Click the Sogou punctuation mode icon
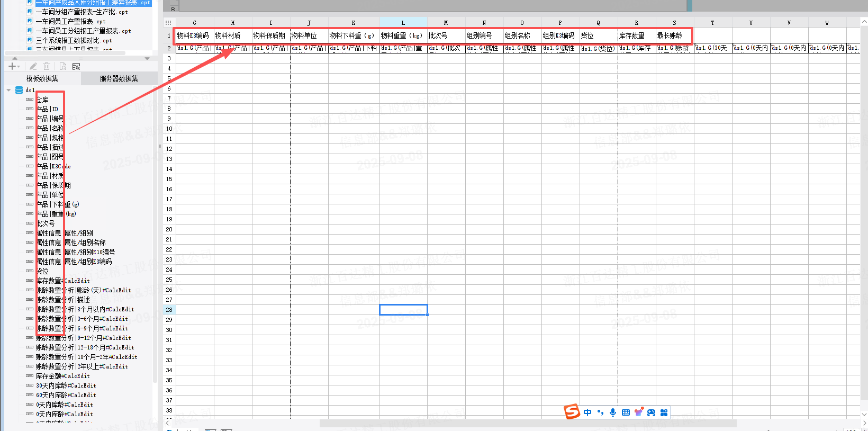The width and height of the screenshot is (868, 431). tap(600, 412)
